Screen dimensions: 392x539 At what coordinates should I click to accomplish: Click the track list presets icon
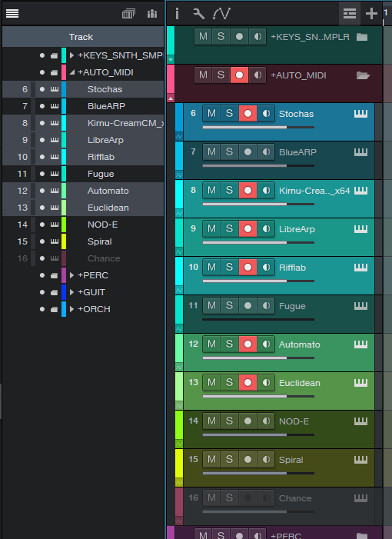(128, 14)
